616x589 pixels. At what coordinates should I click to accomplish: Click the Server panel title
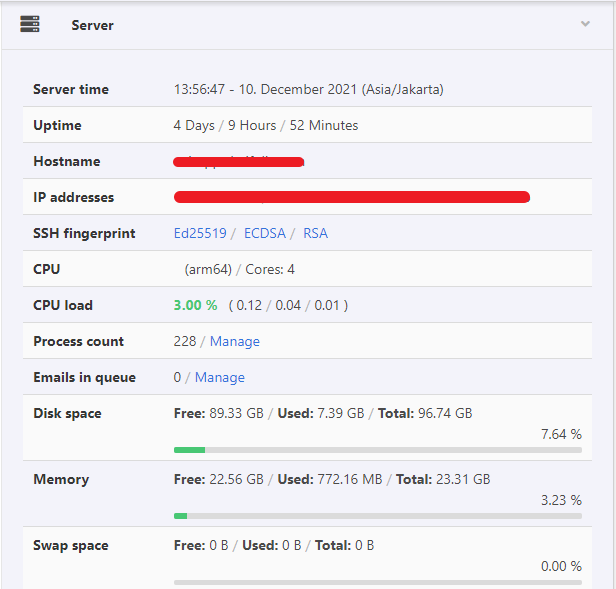[92, 25]
